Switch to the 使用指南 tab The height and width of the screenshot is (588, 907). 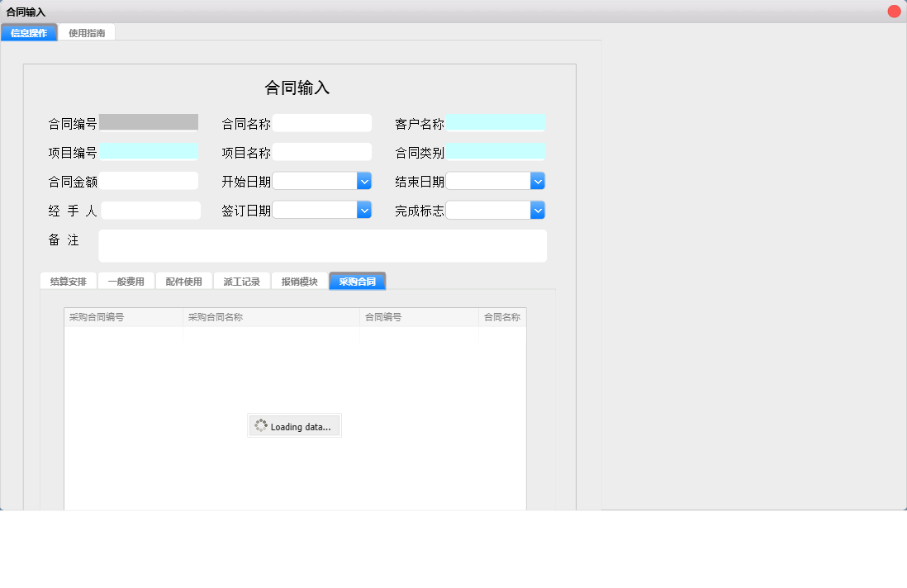pos(87,31)
